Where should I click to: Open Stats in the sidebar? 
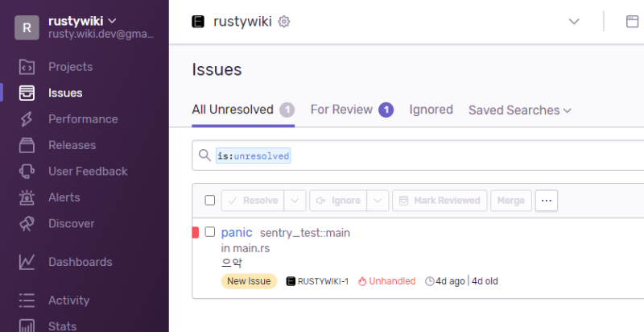pos(62,326)
